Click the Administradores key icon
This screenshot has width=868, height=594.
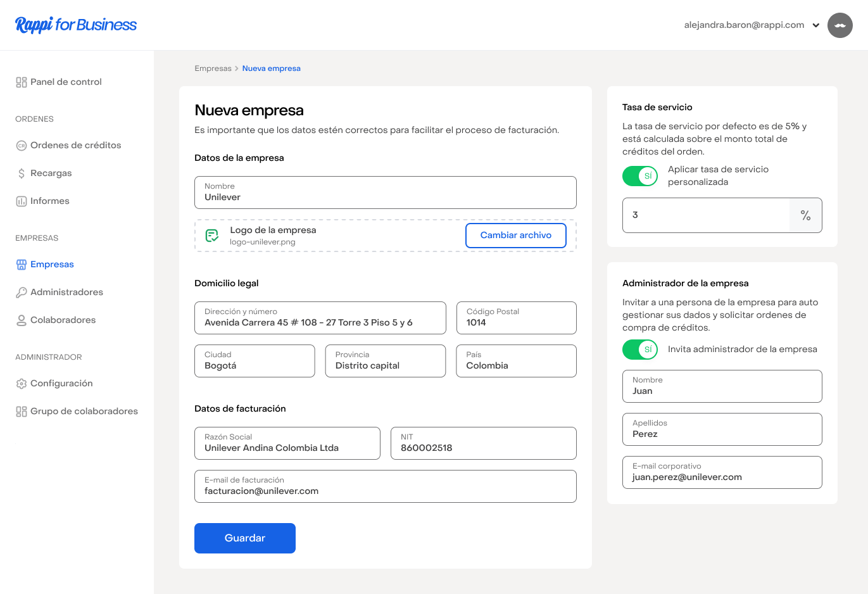click(x=22, y=293)
